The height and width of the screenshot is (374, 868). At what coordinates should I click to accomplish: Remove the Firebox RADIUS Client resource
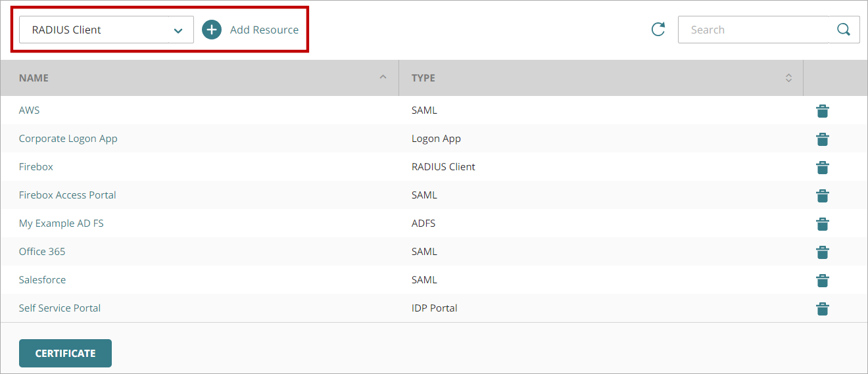click(x=822, y=168)
